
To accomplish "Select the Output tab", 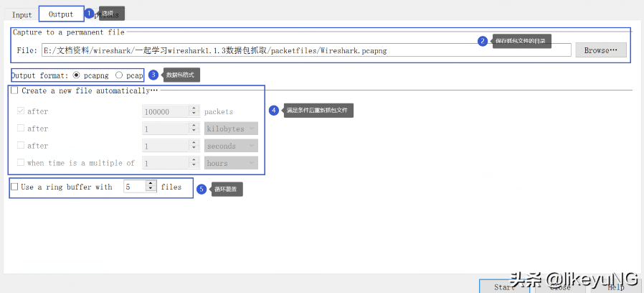I will tap(61, 14).
